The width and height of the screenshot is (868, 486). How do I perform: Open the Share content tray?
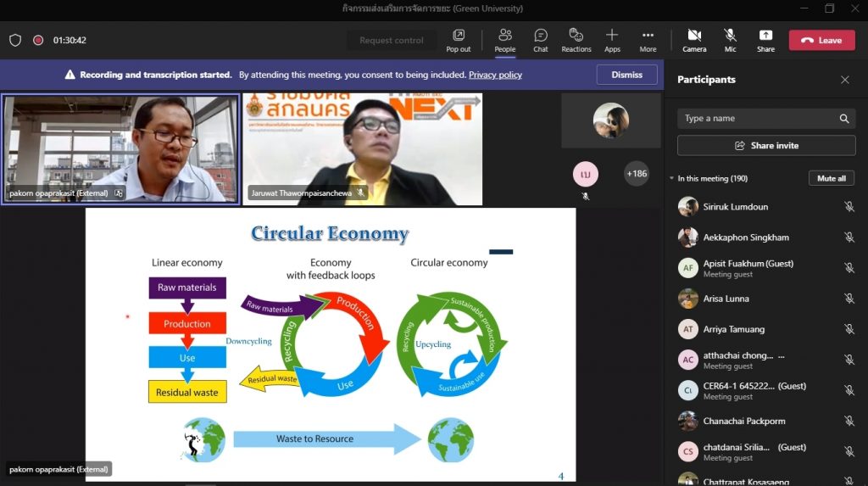point(765,39)
